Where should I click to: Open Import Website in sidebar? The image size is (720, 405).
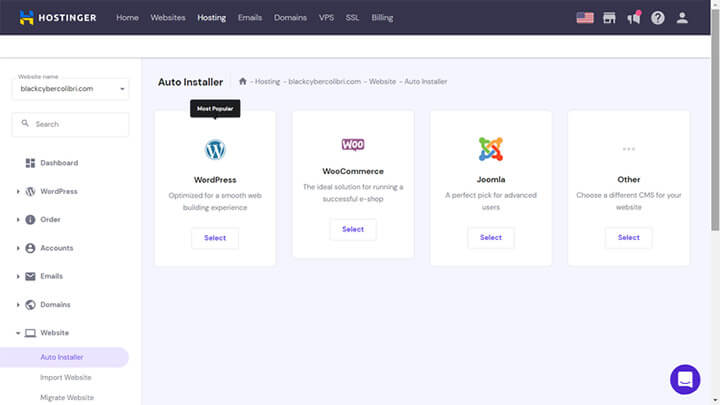(66, 377)
